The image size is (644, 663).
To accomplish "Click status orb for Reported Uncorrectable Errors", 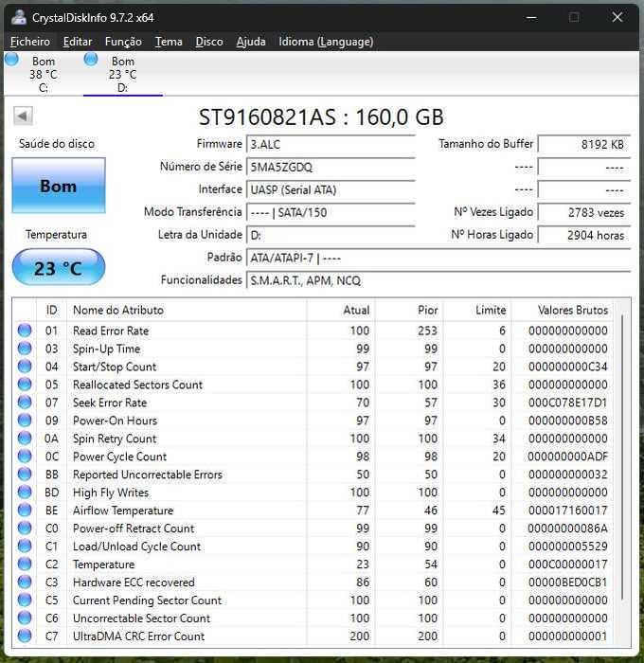I will [25, 474].
